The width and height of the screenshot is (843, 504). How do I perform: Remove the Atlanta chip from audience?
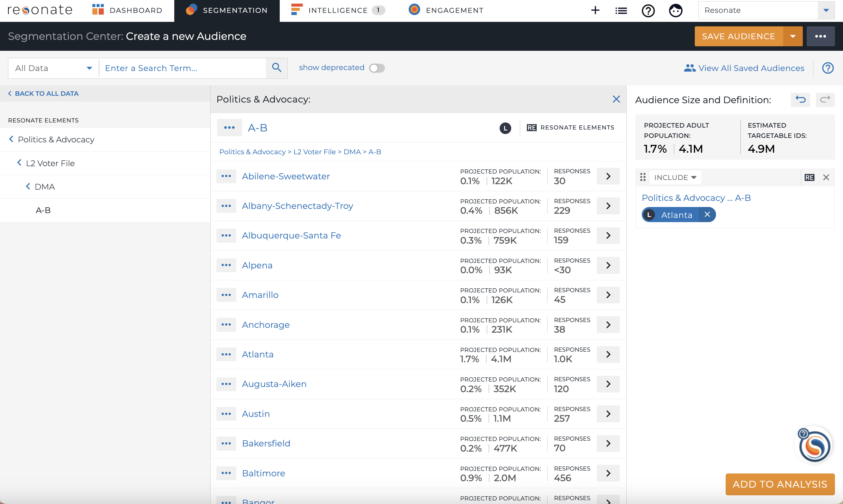[707, 215]
